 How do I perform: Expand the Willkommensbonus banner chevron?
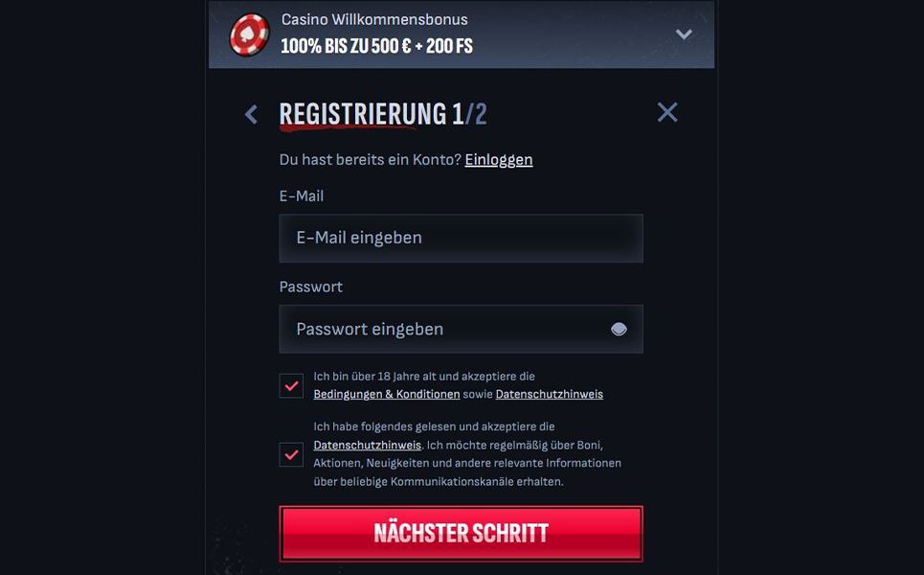point(684,34)
